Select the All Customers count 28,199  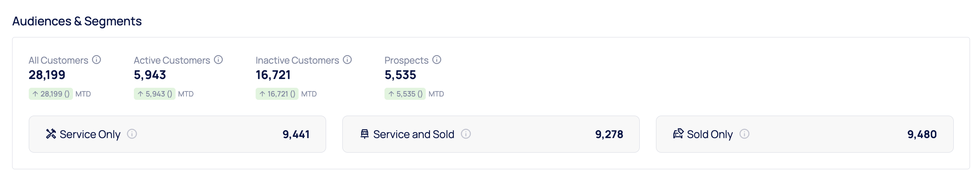click(47, 75)
